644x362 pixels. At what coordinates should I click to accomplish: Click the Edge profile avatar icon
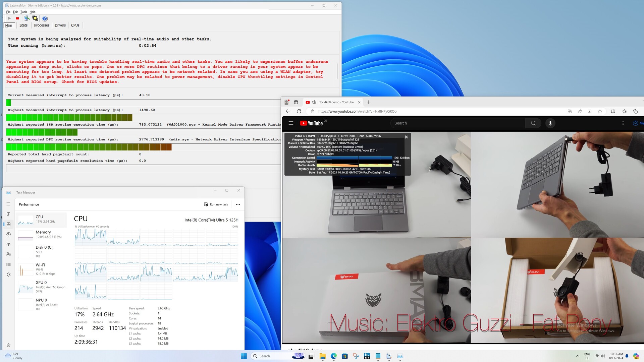(x=286, y=102)
